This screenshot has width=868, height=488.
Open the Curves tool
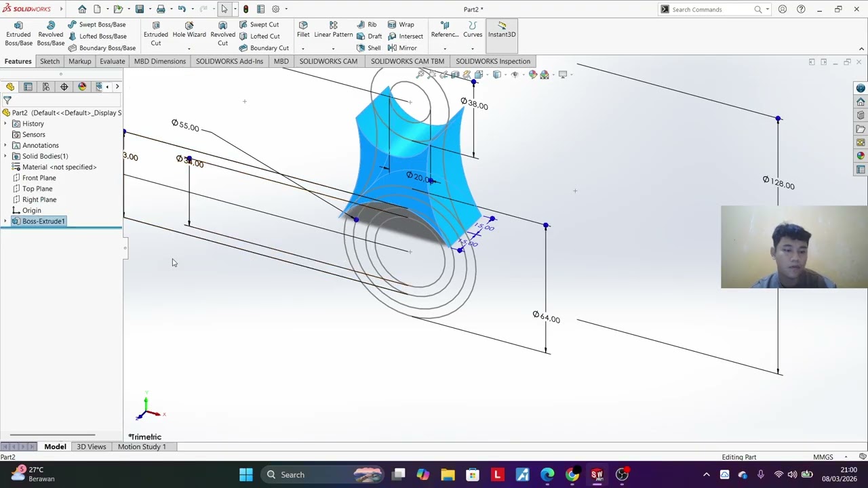(x=473, y=30)
